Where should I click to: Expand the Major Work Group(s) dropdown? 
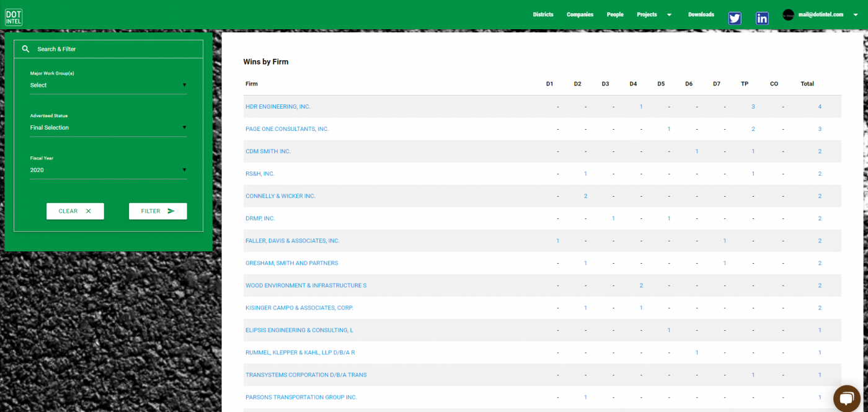(x=108, y=85)
